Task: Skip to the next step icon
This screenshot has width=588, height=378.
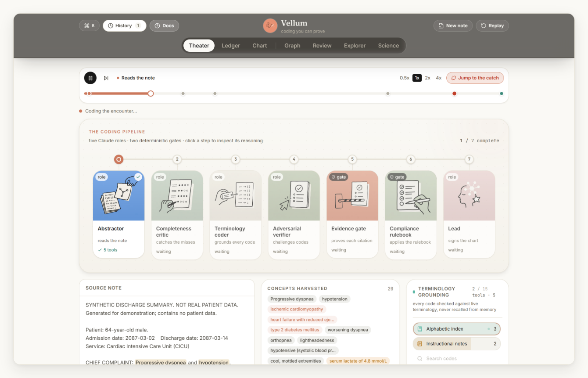Action: pos(106,78)
